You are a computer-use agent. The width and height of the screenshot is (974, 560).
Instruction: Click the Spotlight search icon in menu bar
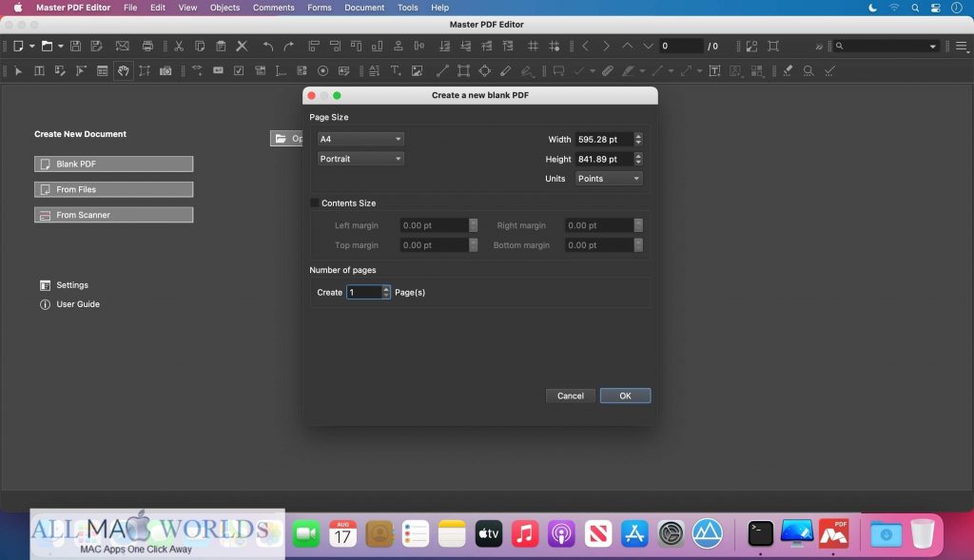pos(915,8)
